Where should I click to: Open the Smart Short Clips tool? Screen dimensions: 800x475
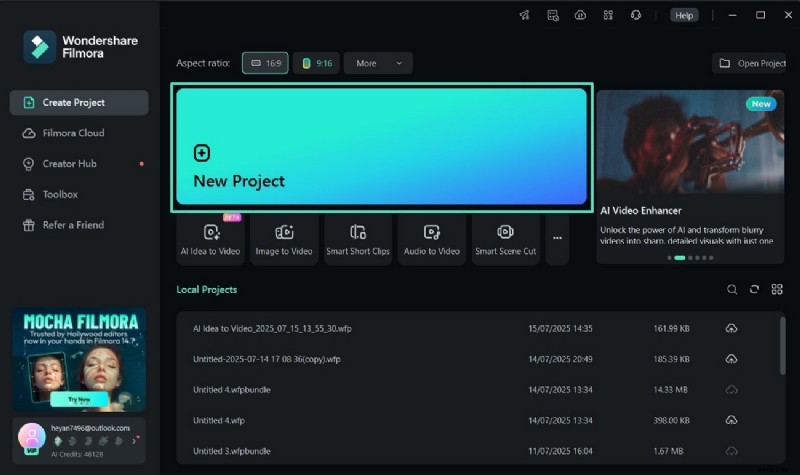(358, 239)
